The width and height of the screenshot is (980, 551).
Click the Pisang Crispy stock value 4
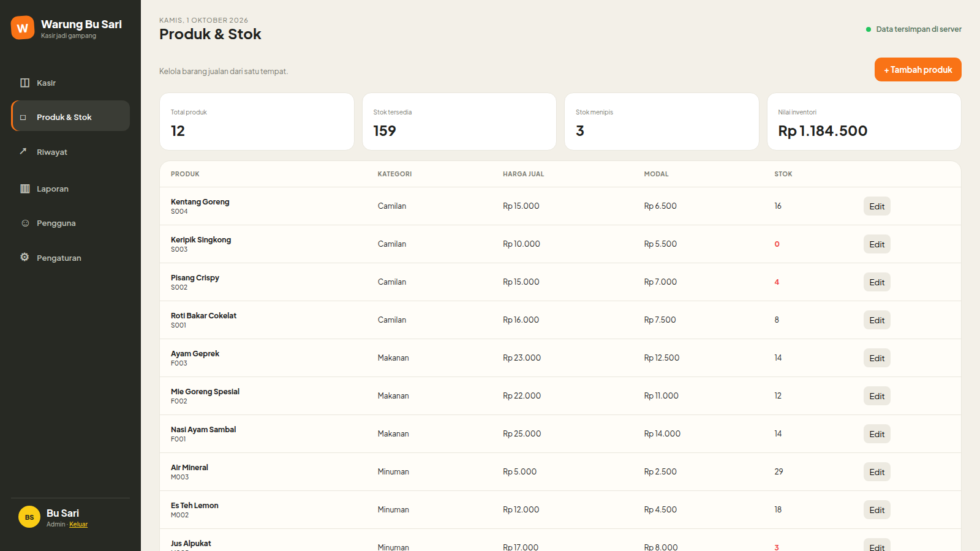click(777, 282)
